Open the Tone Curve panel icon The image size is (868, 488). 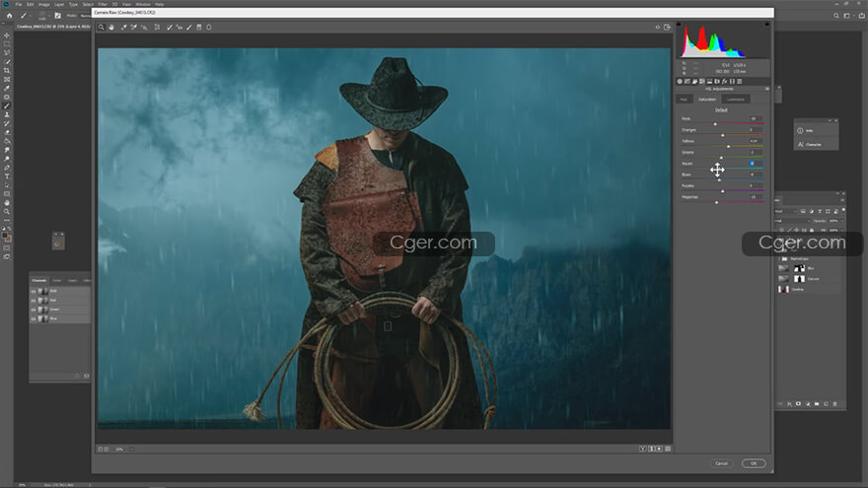[687, 81]
